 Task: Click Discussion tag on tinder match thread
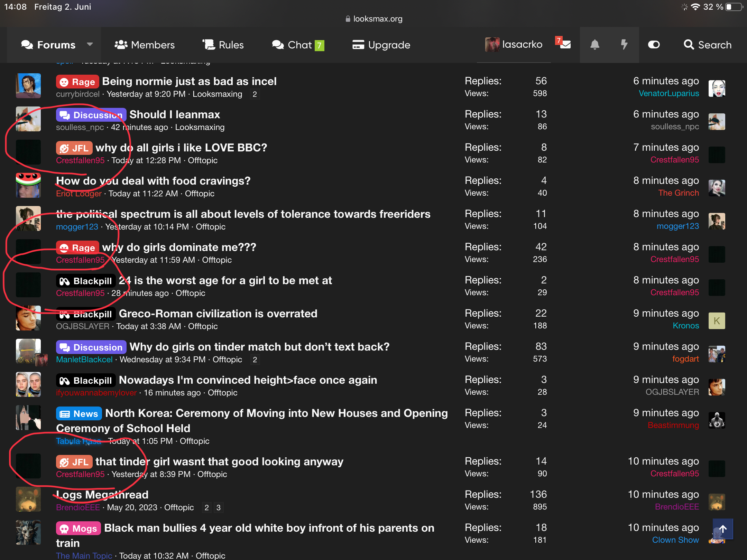tap(91, 347)
